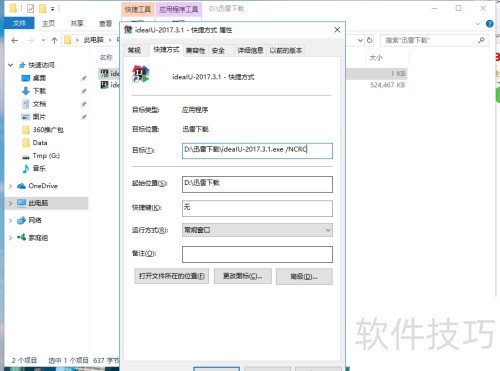Click the 目标 target input field
Viewport: 500px width, 371px height.
coord(257,151)
